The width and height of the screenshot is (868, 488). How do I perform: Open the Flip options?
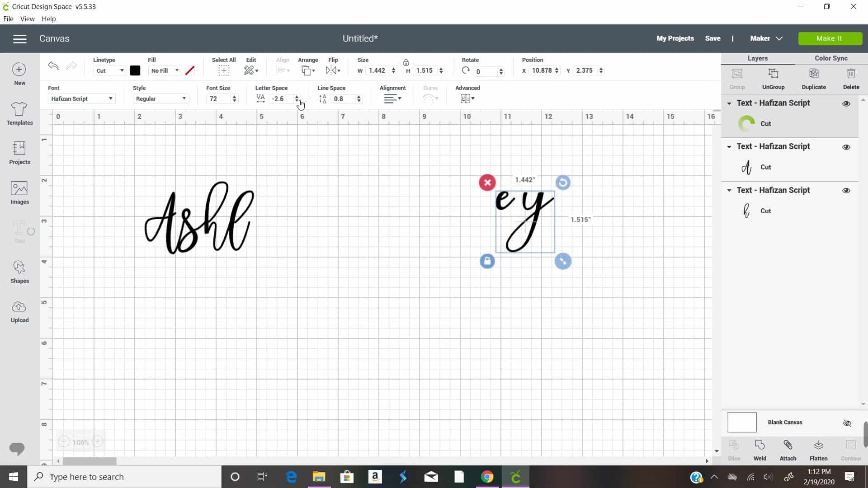333,70
